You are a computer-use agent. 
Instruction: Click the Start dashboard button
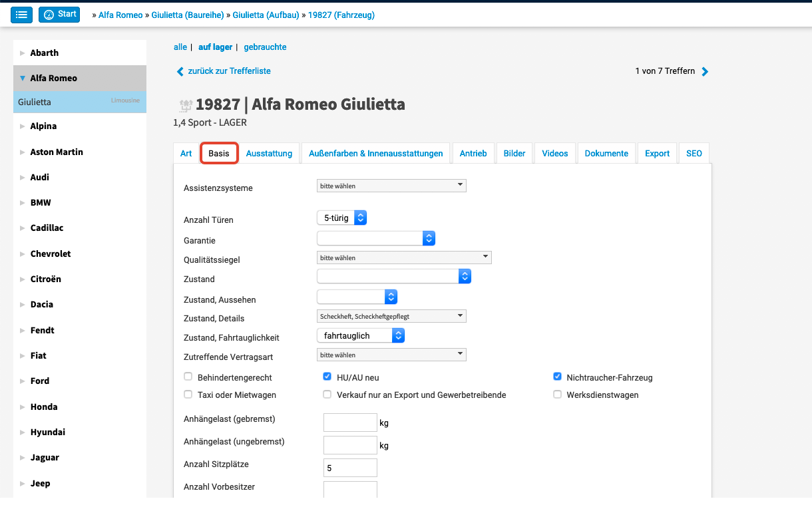[59, 15]
